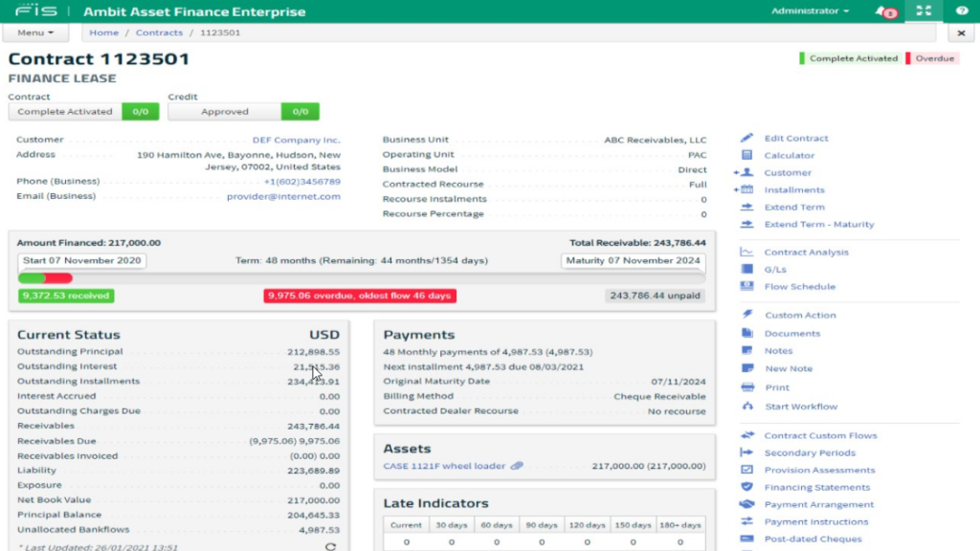Click the New Note icon

click(x=747, y=368)
